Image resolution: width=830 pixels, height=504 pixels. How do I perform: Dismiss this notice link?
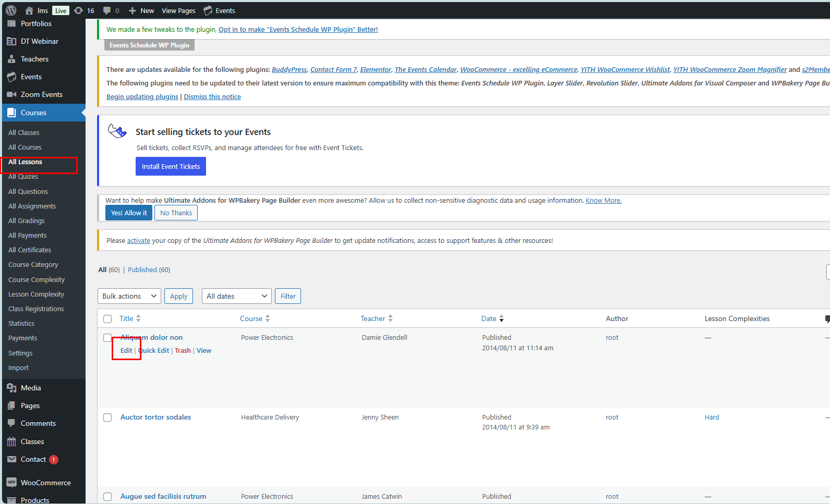pos(212,97)
